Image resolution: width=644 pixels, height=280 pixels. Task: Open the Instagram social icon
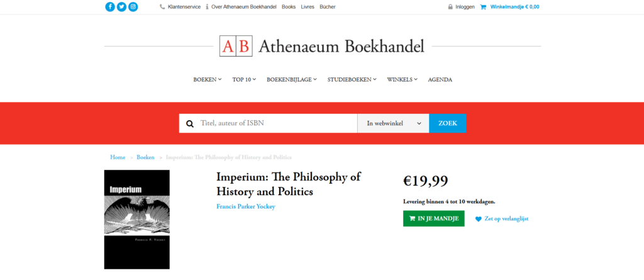click(133, 7)
